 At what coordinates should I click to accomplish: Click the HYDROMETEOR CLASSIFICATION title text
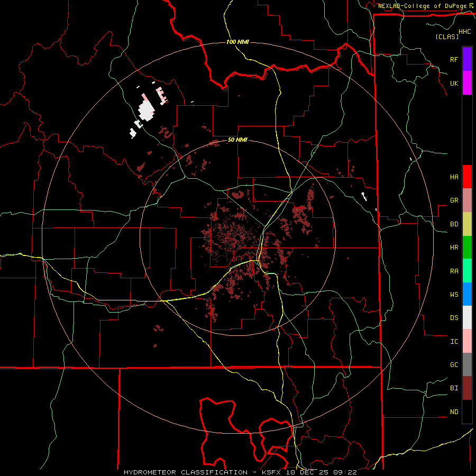[x=186, y=472]
